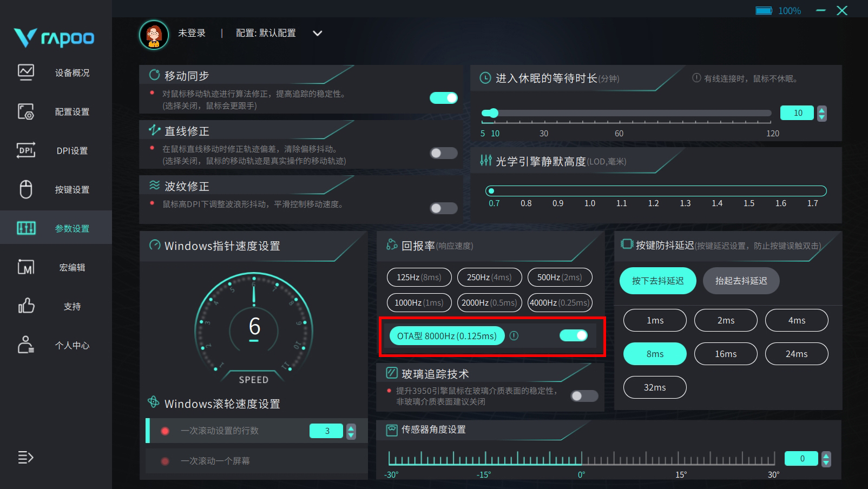Click the thumbs-up support (支持) icon
This screenshot has width=868, height=489.
pos(26,306)
